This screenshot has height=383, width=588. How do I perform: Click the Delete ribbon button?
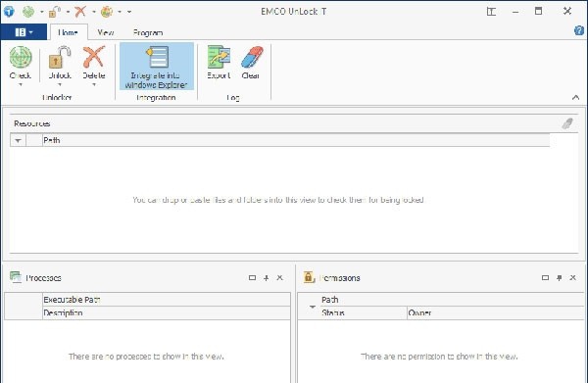pyautogui.click(x=94, y=63)
